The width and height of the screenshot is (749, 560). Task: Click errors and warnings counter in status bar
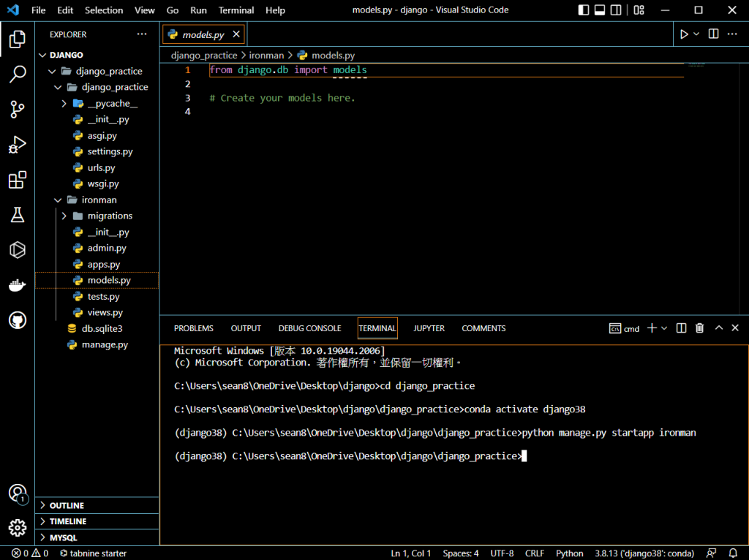pyautogui.click(x=29, y=553)
